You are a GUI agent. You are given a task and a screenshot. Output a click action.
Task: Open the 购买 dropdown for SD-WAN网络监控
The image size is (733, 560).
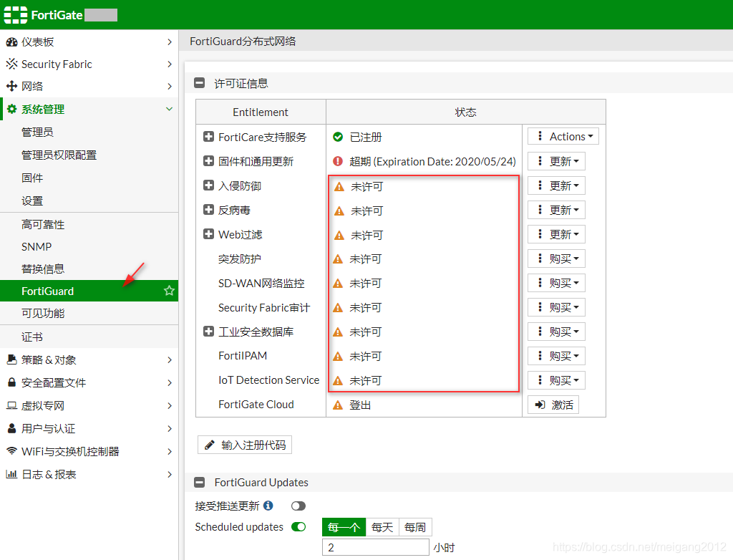pos(556,283)
